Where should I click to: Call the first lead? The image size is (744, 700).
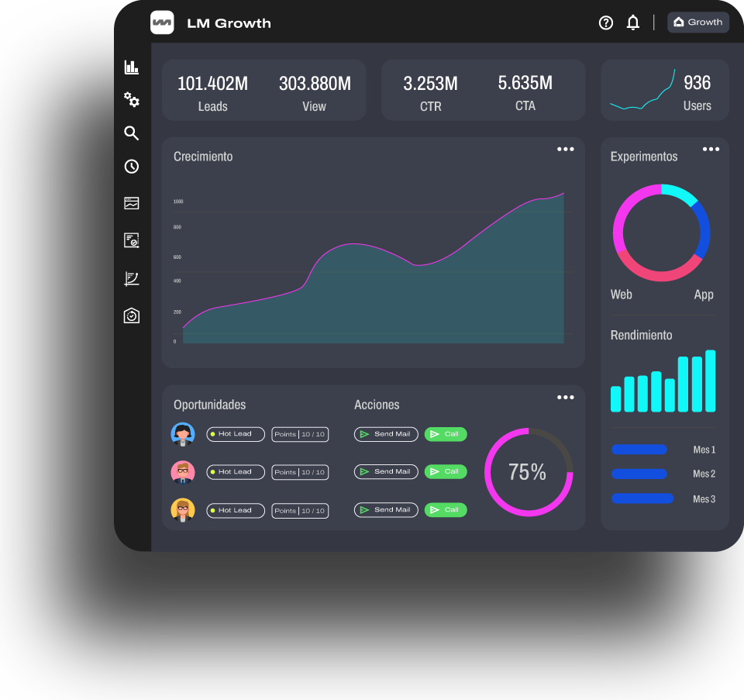tap(446, 434)
